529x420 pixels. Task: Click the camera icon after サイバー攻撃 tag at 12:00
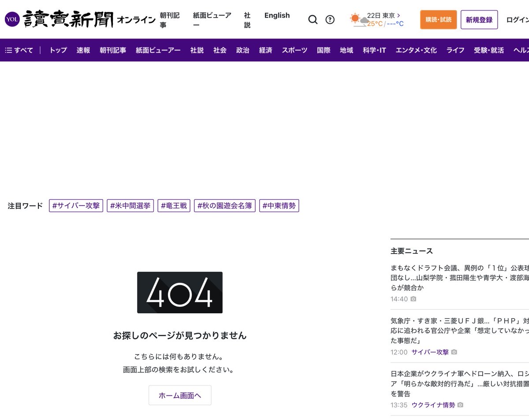[x=454, y=352]
